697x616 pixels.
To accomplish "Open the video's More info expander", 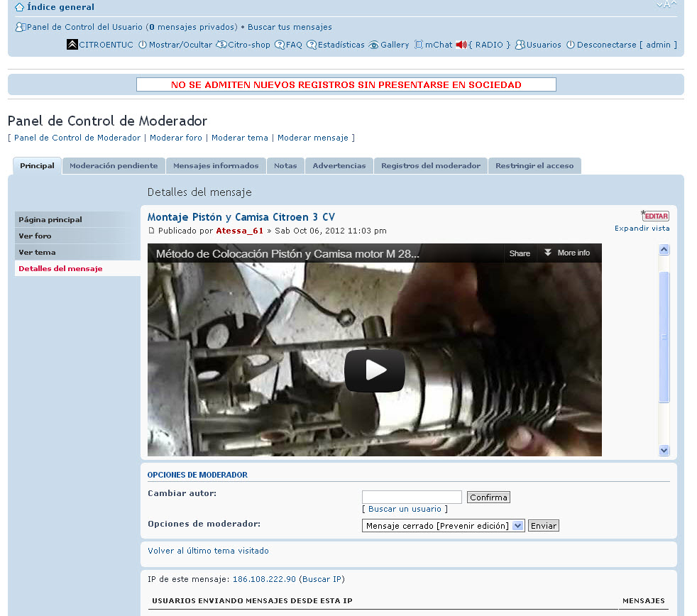I will pyautogui.click(x=566, y=253).
